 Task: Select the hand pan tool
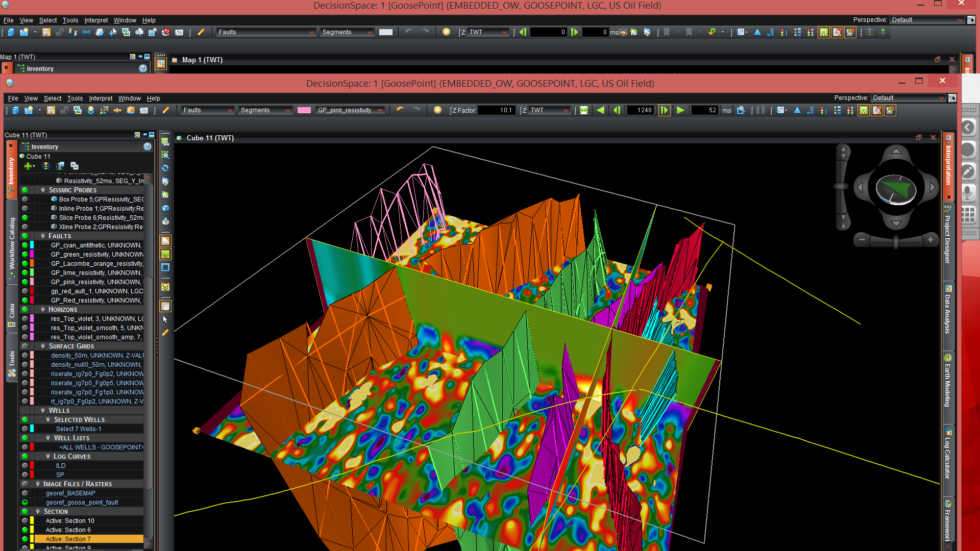165,306
